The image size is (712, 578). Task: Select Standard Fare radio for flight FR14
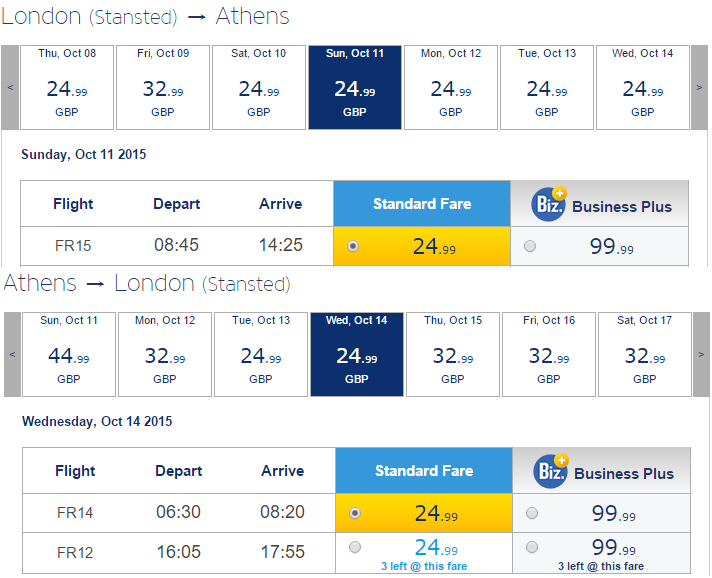tap(355, 513)
